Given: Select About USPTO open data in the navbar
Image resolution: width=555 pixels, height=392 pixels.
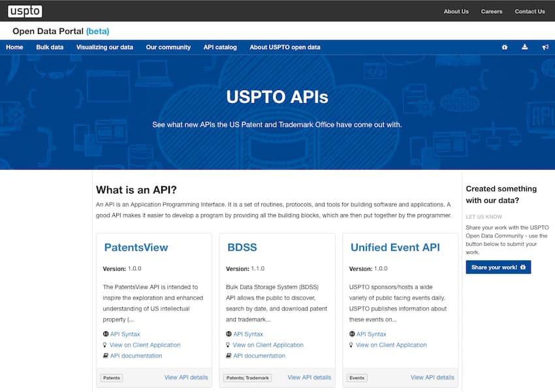Looking at the screenshot, I should pos(285,47).
